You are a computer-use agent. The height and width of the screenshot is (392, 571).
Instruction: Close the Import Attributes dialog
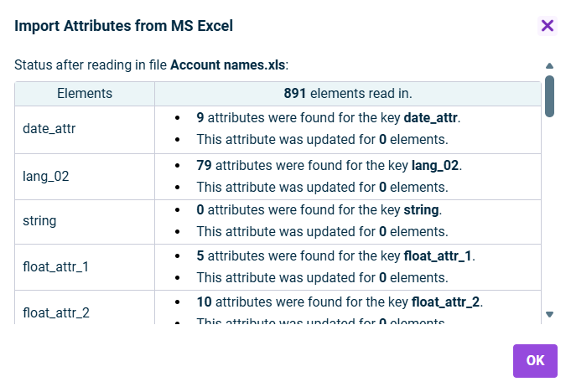point(548,25)
